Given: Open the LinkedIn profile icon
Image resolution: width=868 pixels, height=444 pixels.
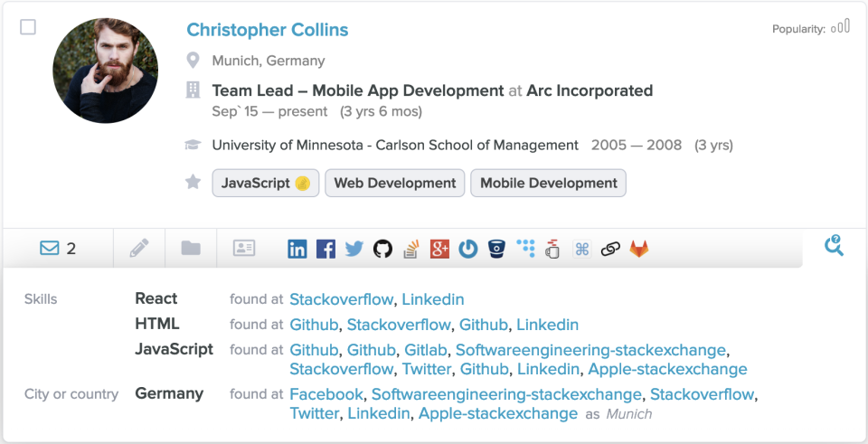Looking at the screenshot, I should click(297, 249).
